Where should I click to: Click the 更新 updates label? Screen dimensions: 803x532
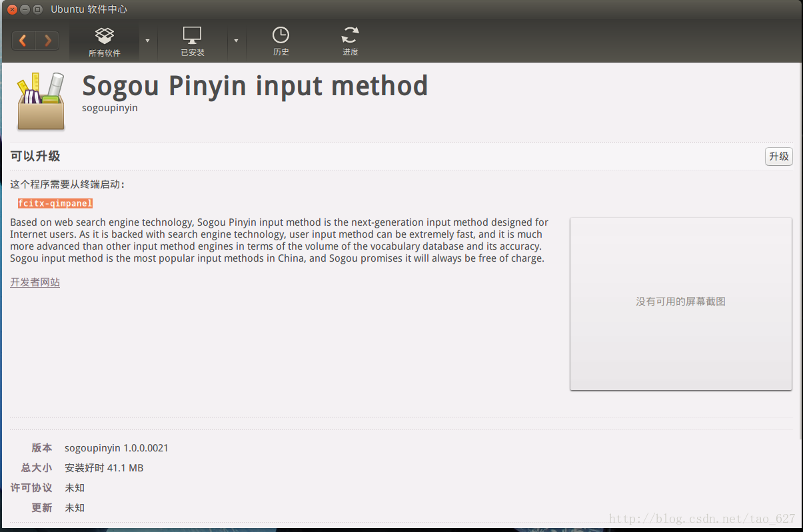tap(41, 508)
